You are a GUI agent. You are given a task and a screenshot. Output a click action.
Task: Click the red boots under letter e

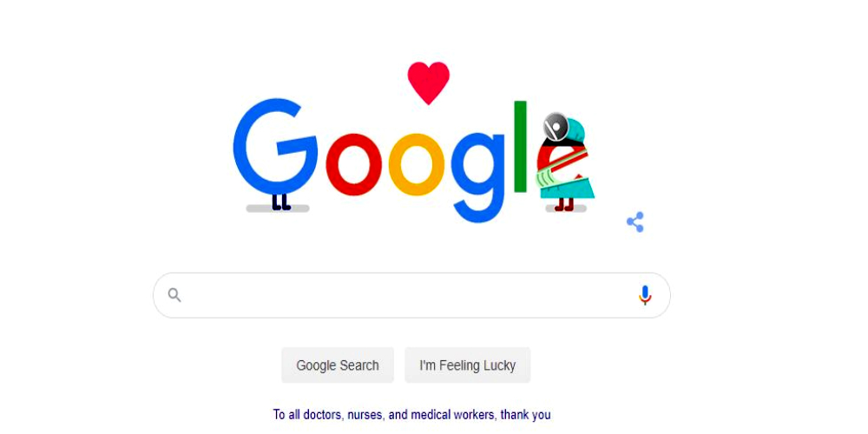(565, 204)
